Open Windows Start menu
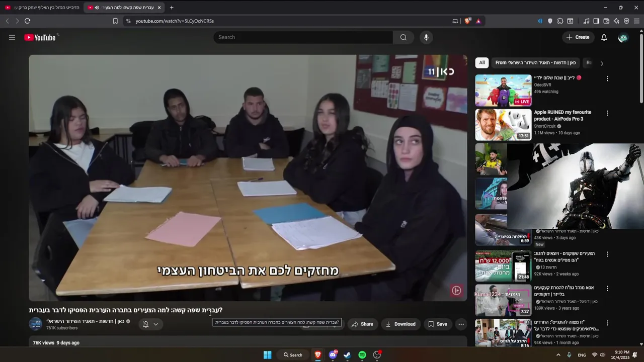This screenshot has width=644, height=362. click(268, 355)
